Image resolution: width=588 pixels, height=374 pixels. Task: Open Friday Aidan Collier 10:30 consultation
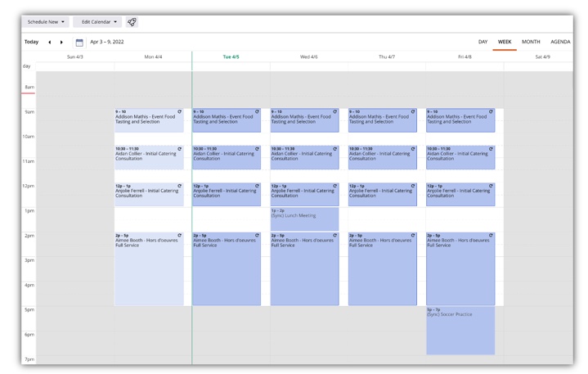coord(460,158)
